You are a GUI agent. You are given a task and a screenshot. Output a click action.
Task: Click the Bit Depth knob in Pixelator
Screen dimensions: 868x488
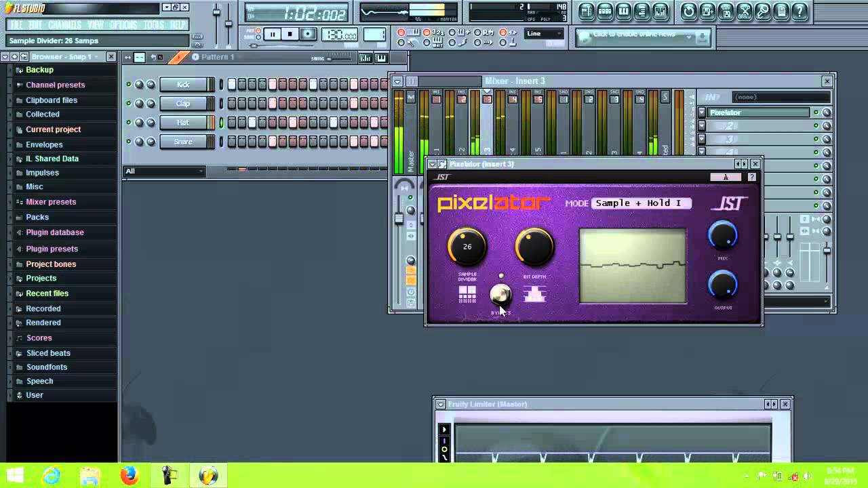tap(534, 247)
